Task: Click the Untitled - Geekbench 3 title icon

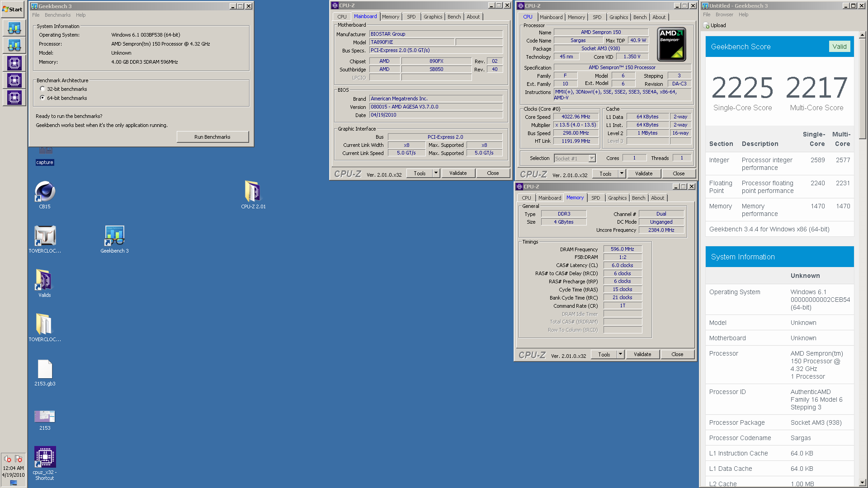Action: pos(705,6)
